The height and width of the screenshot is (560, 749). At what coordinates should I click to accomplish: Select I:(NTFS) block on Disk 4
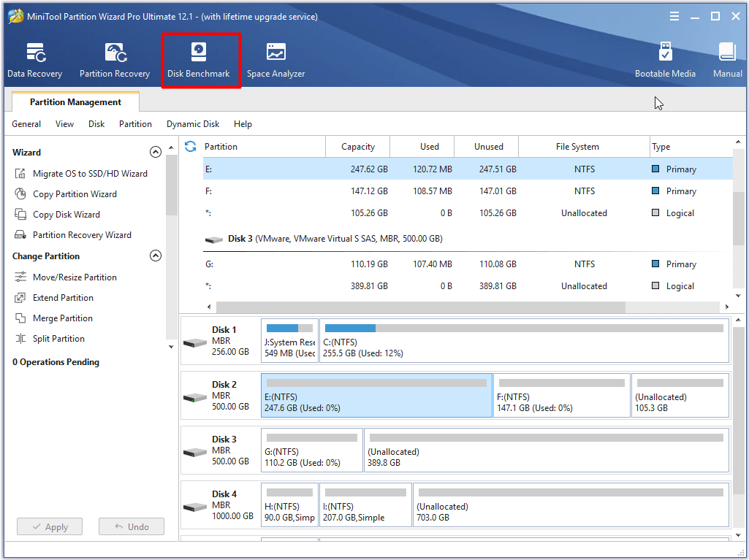click(x=365, y=505)
